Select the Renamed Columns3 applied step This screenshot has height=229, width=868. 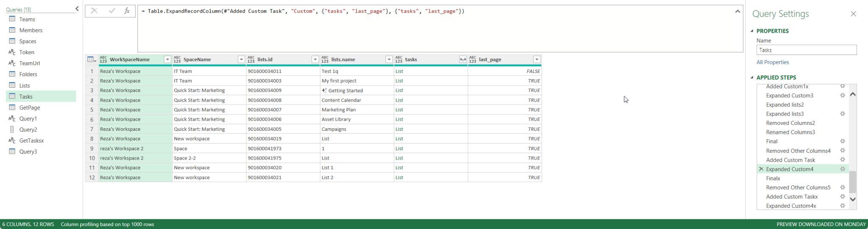click(x=790, y=132)
